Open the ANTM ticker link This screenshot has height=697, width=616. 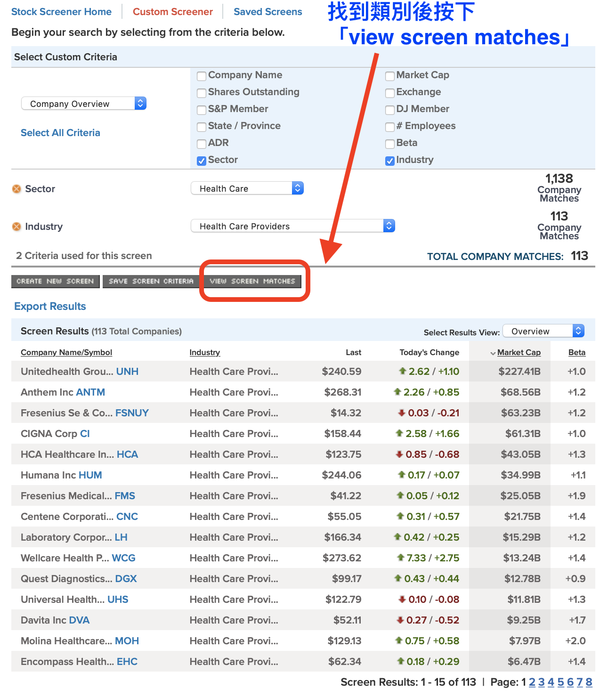pos(90,392)
